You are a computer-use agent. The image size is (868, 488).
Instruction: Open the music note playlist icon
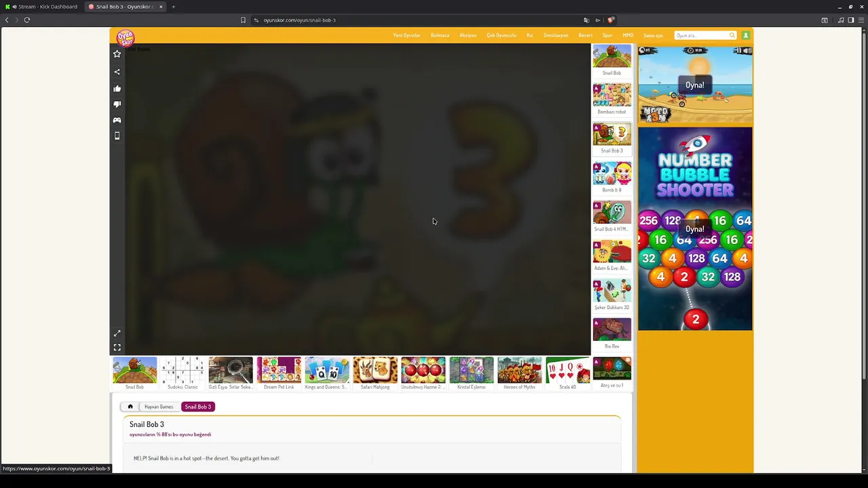pos(841,20)
